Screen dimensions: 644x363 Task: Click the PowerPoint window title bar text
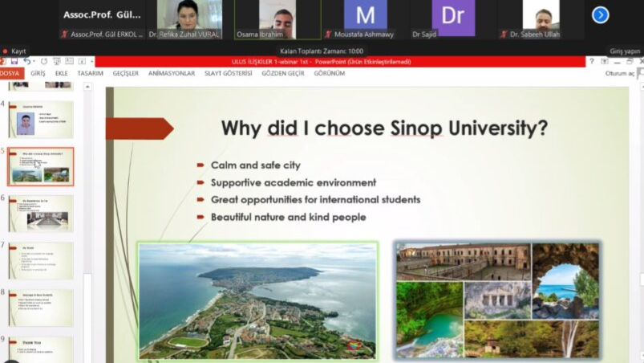click(x=321, y=62)
